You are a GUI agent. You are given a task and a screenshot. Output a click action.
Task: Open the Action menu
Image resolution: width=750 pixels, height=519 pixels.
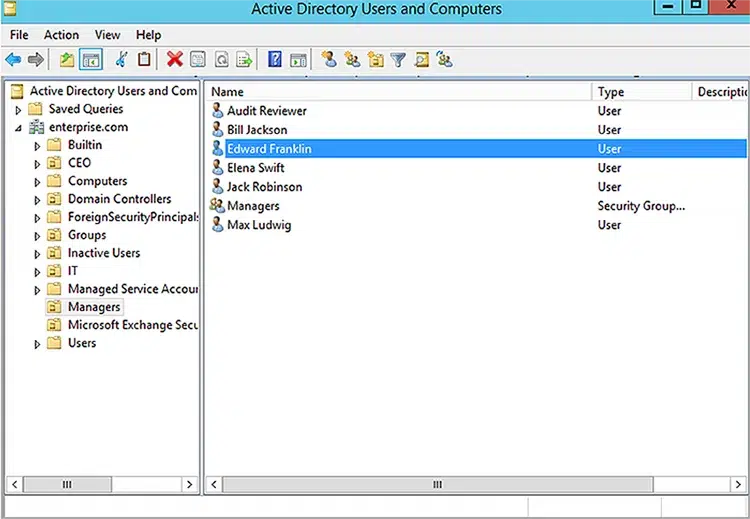coord(61,35)
